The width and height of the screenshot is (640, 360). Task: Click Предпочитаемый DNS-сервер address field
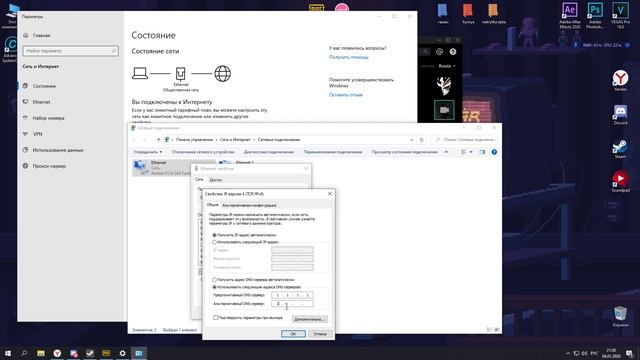(292, 295)
